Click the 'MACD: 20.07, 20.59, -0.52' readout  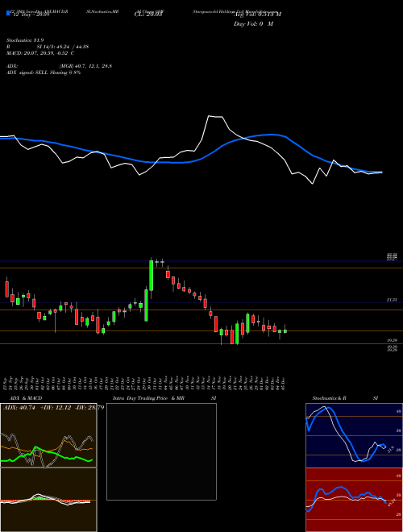(37, 53)
